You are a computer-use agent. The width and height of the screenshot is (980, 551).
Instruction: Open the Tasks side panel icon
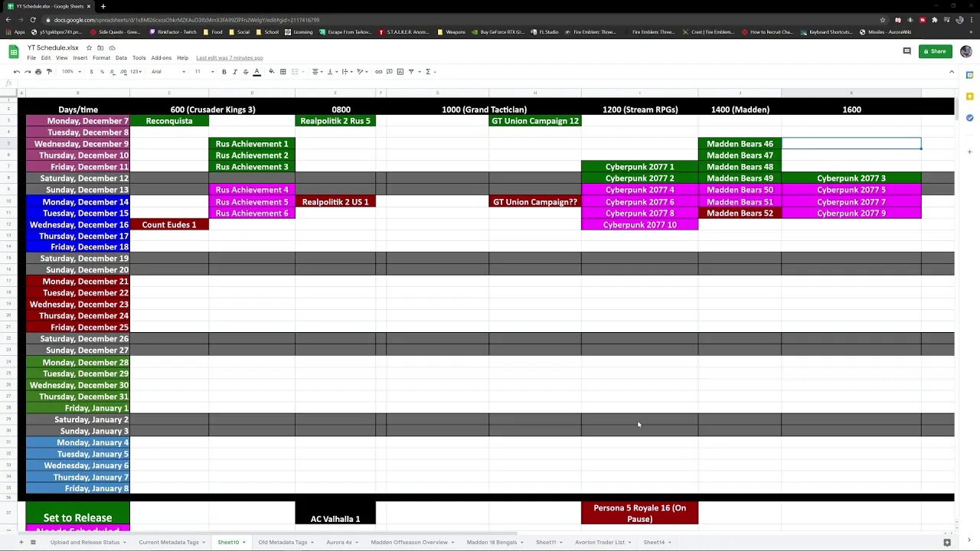[x=969, y=118]
